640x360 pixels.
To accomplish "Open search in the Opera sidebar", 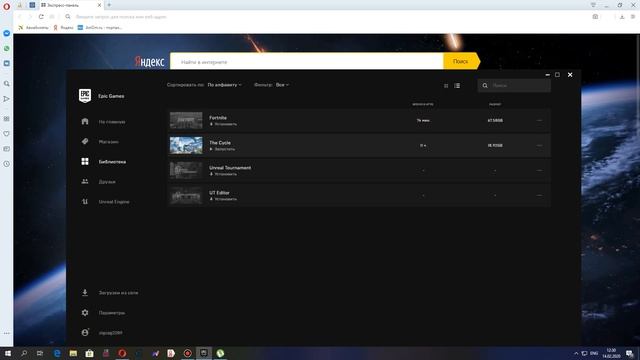I will click(x=7, y=83).
